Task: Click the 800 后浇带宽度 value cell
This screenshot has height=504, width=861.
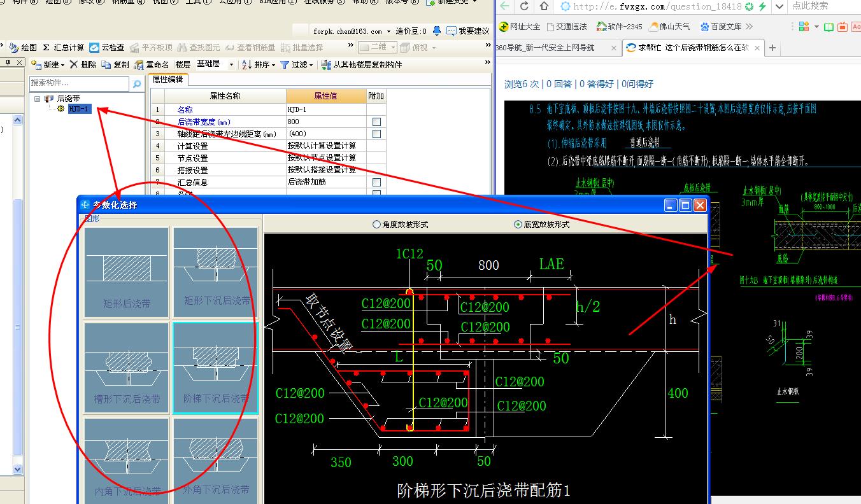Action: click(325, 122)
